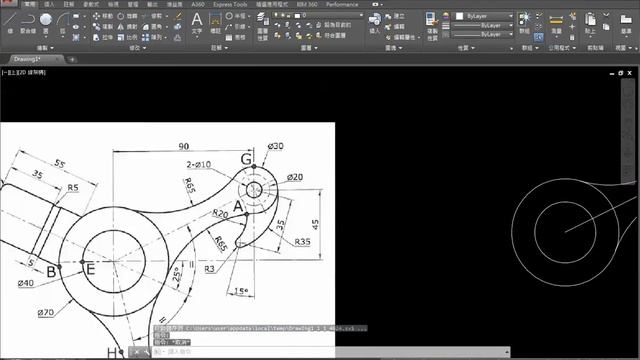Viewport: 640px width, 360px height.
Task: Activate the Mirror command
Action: pos(127,27)
